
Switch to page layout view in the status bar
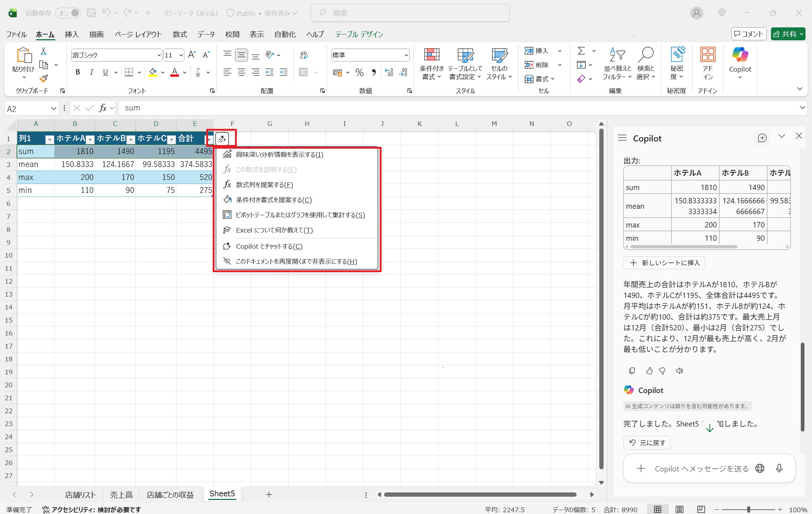679,509
